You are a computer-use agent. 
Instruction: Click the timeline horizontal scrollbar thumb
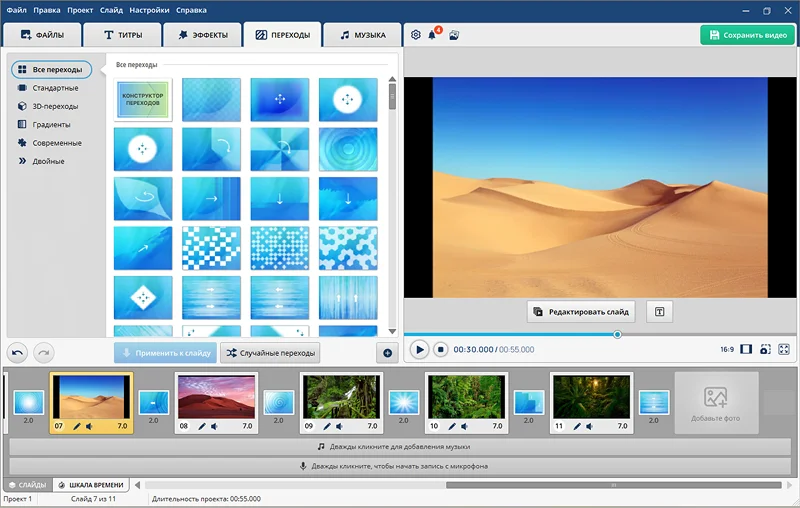click(x=614, y=485)
